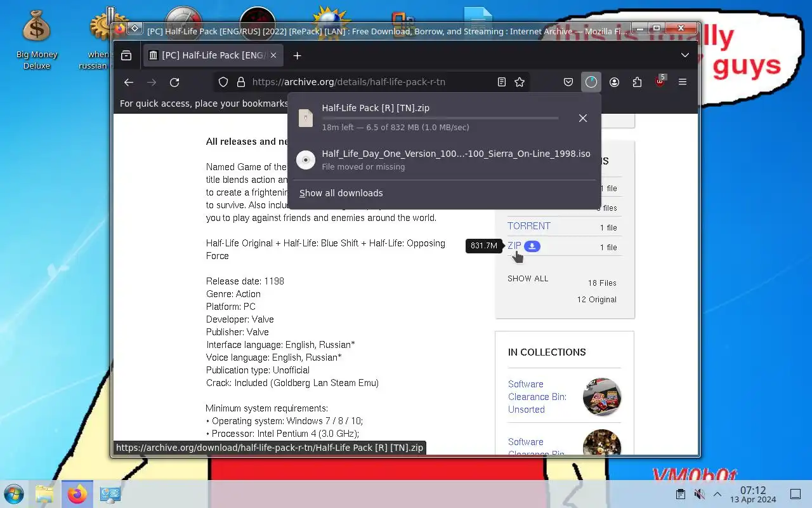Click the zip download progress bar
Image resolution: width=812 pixels, height=508 pixels.
[x=440, y=118]
